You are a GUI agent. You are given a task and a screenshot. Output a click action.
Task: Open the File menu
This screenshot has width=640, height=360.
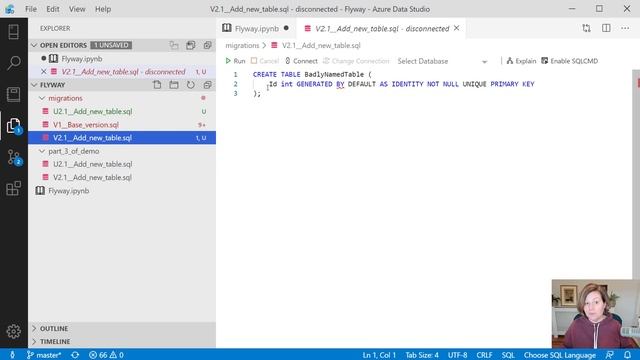31,9
